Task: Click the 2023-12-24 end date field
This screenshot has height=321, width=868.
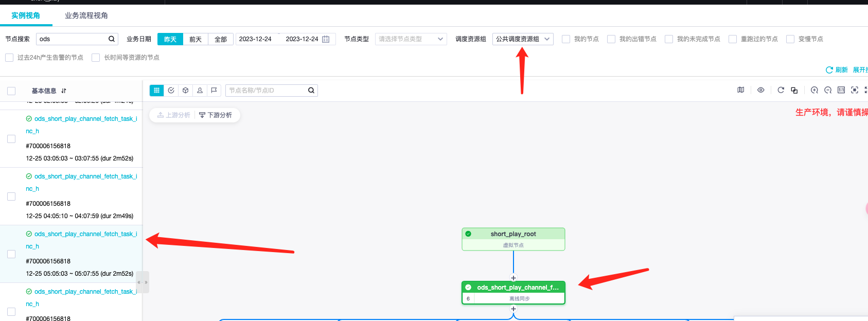Action: pos(302,39)
